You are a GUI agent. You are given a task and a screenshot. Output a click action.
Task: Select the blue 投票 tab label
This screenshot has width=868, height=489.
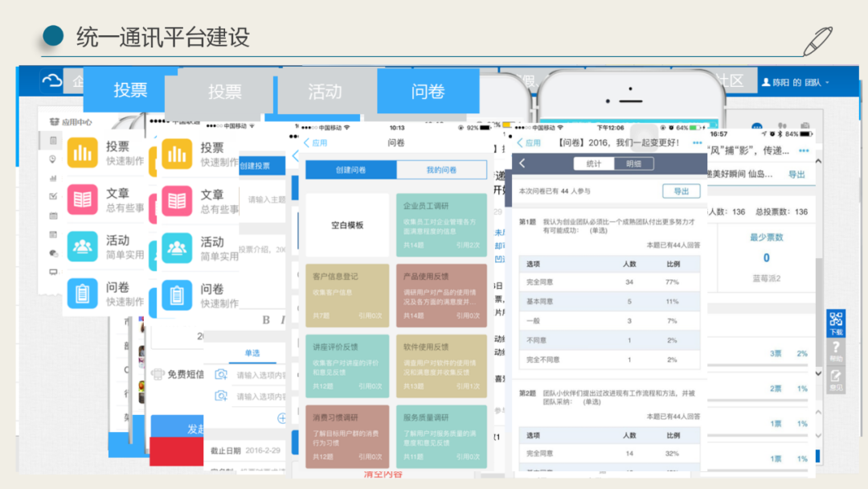130,90
